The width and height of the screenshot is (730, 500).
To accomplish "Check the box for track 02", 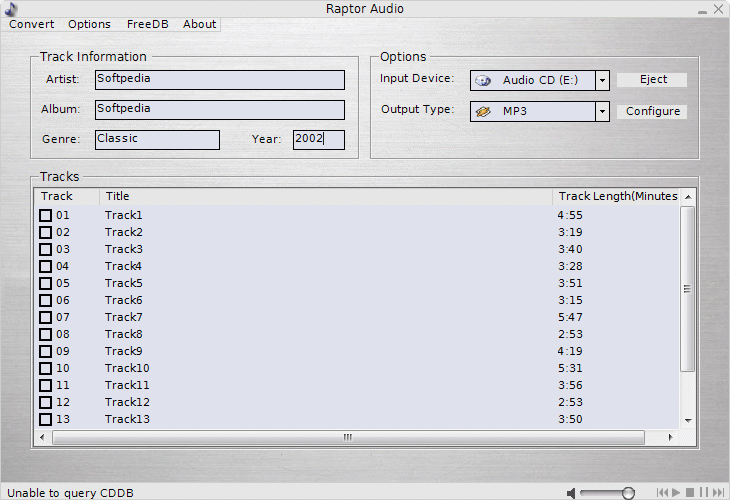I will click(x=46, y=232).
